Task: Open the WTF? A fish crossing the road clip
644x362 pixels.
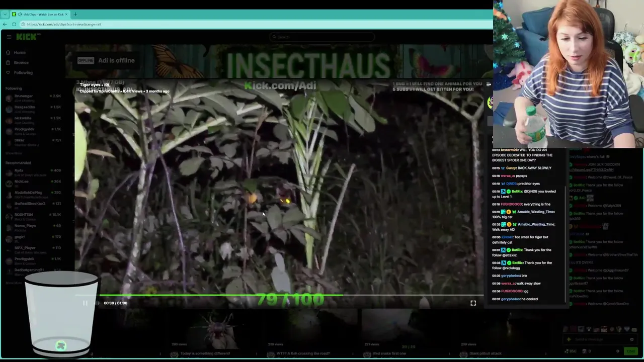Action: [303, 353]
